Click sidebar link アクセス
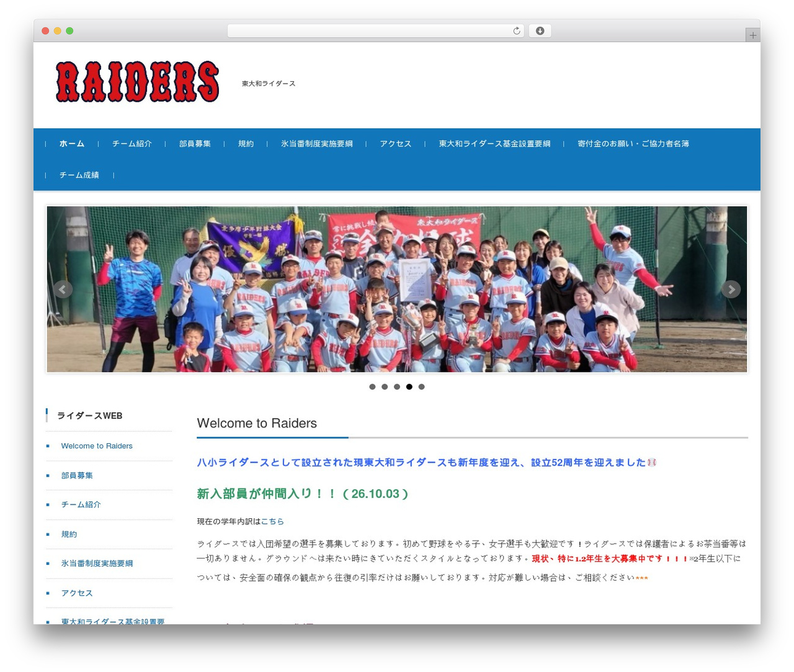 (x=77, y=593)
